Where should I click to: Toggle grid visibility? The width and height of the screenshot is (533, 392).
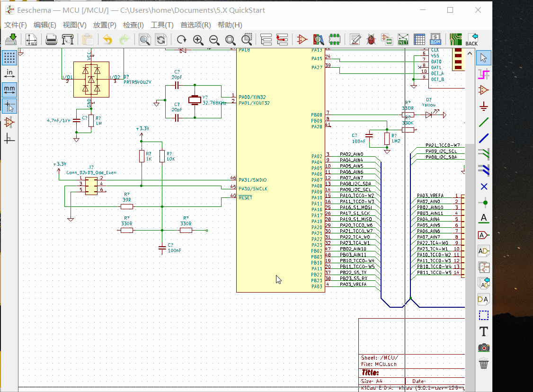tap(9, 58)
